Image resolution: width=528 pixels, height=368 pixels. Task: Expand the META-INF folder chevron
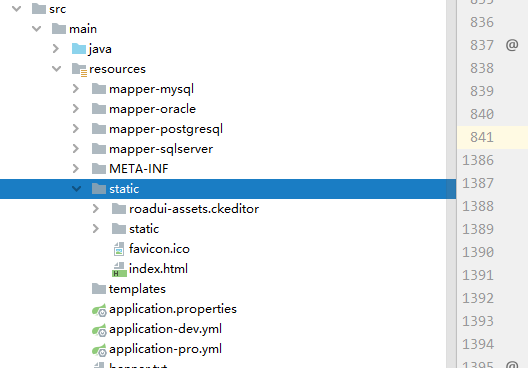(76, 169)
